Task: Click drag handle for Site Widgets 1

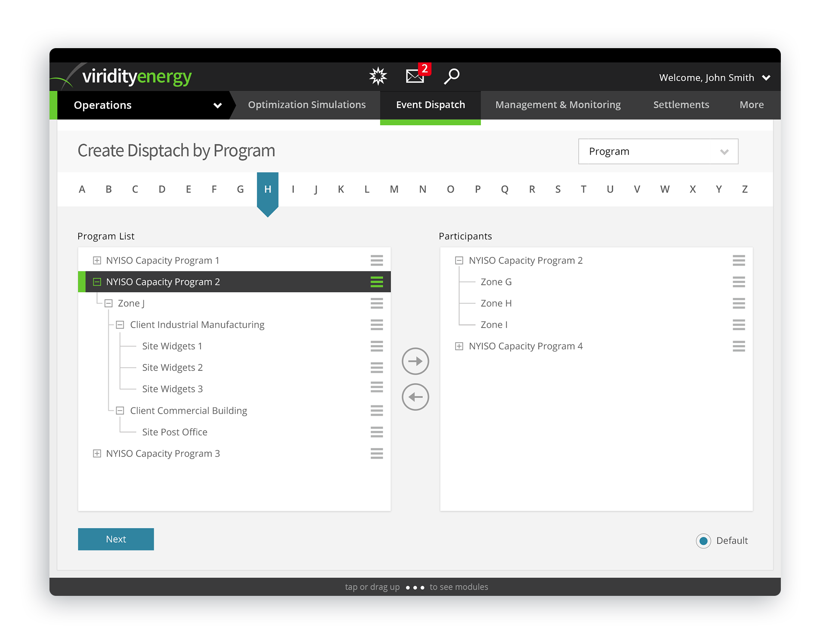Action: click(376, 346)
